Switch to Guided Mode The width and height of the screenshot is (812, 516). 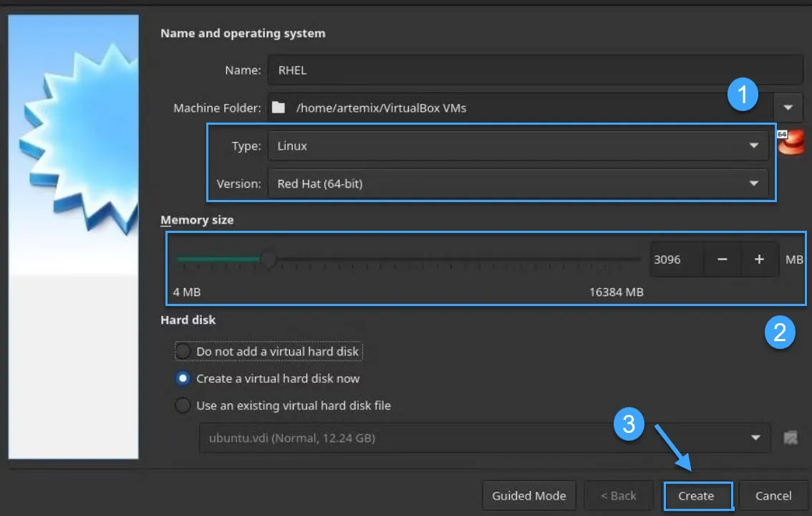[529, 495]
